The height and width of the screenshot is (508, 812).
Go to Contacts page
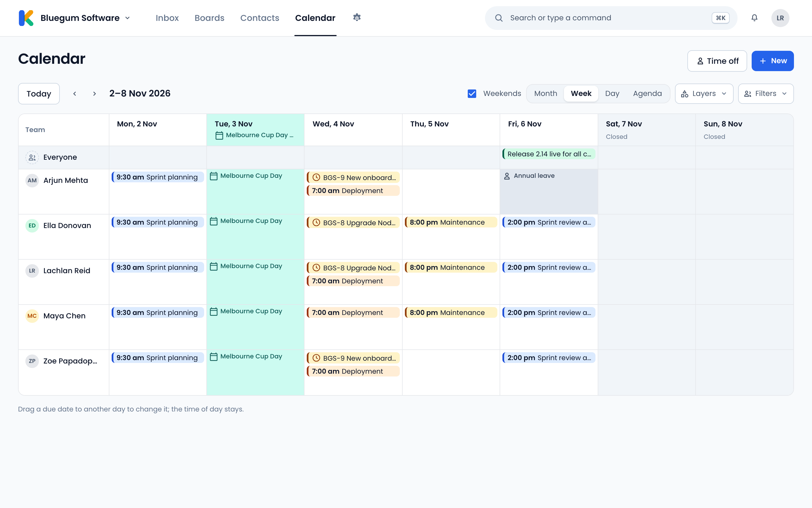click(260, 18)
